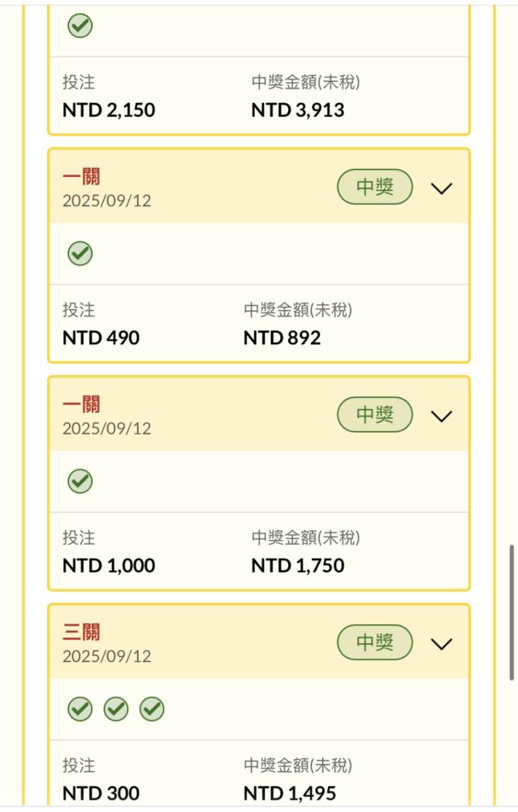This screenshot has width=518, height=812.
Task: Click the 中獎 badge on the 三關 card
Action: click(x=375, y=643)
